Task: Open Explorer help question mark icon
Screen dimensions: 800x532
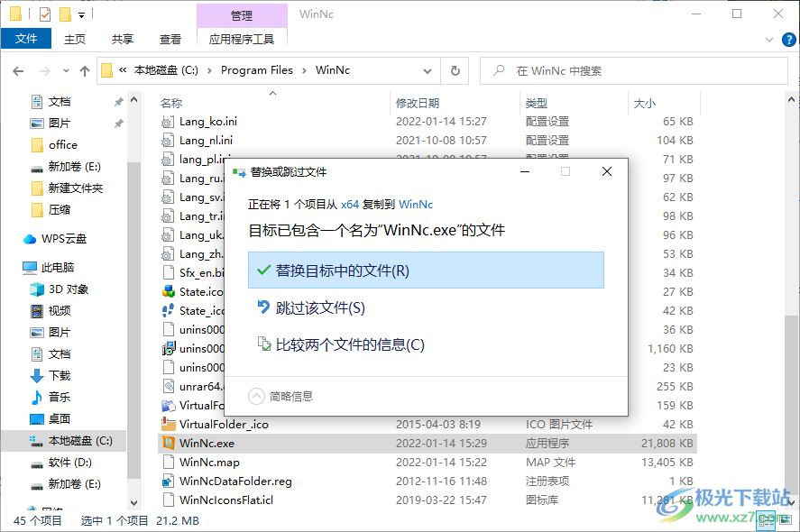Action: [x=788, y=40]
